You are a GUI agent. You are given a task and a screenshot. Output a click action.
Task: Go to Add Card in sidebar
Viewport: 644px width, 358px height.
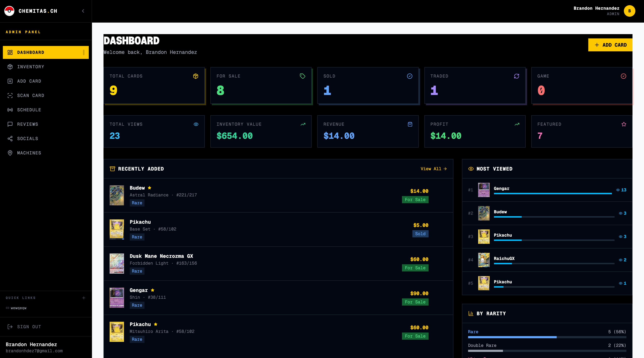pos(46,81)
